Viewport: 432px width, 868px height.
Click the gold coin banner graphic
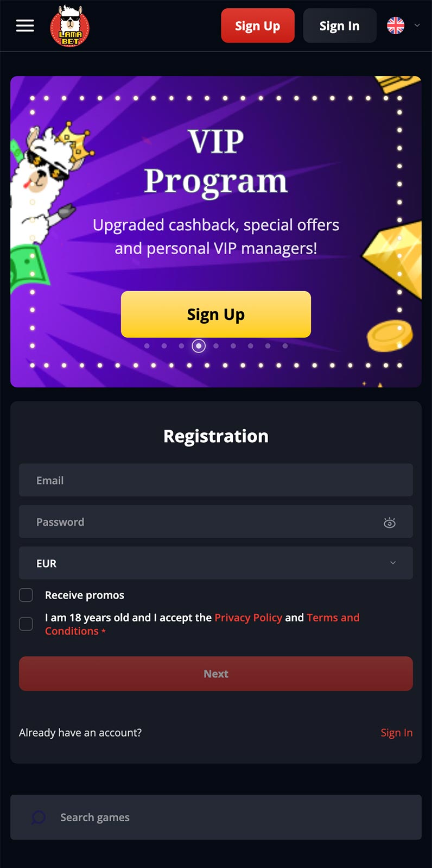click(390, 335)
